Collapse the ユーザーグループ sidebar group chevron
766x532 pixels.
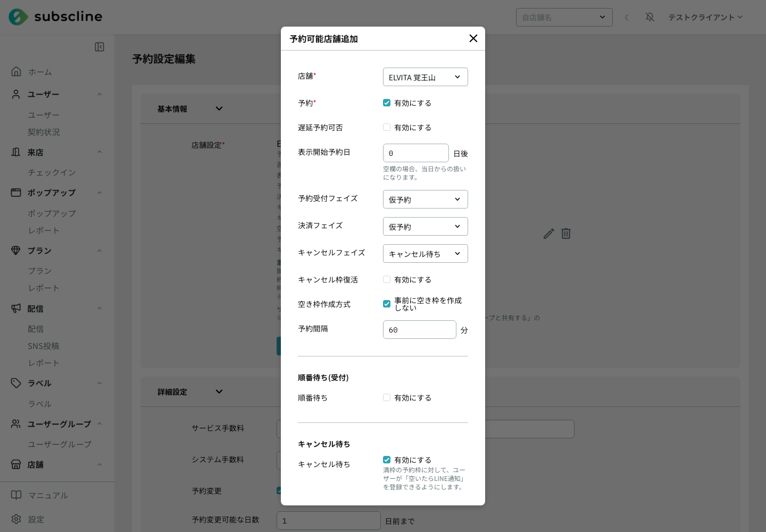click(x=99, y=424)
